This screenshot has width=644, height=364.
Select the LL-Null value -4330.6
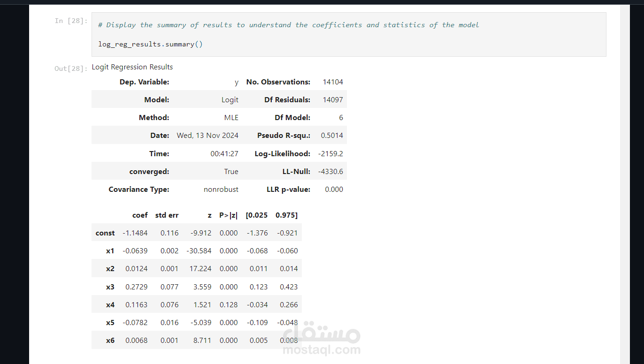(330, 172)
